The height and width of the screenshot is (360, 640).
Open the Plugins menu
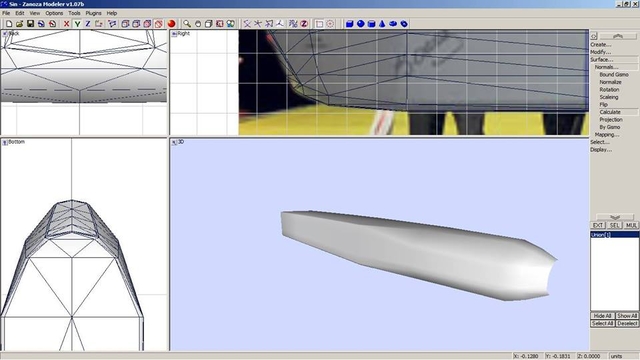tap(93, 13)
